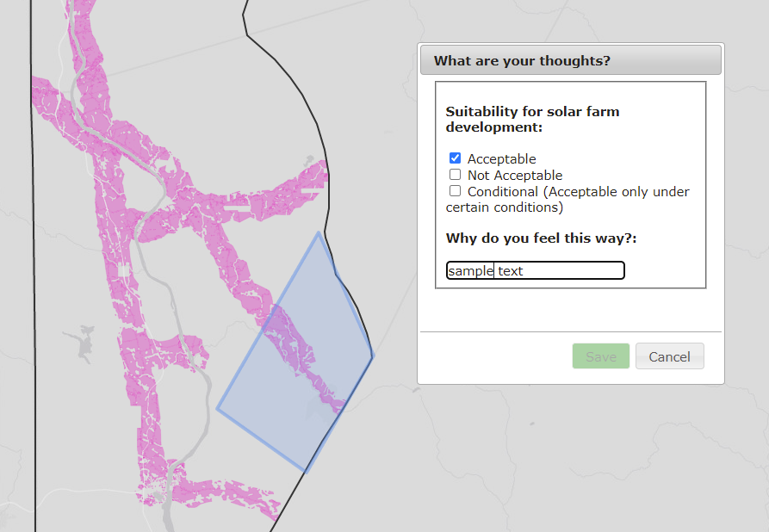The height and width of the screenshot is (532, 769).
Task: Uncheck the Acceptable checkbox
Action: [455, 158]
